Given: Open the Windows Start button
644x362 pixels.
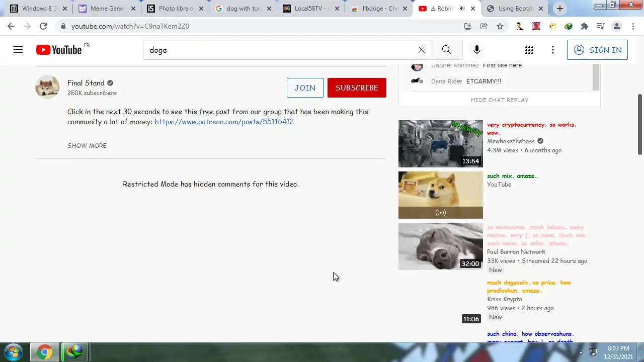Looking at the screenshot, I should (13, 352).
